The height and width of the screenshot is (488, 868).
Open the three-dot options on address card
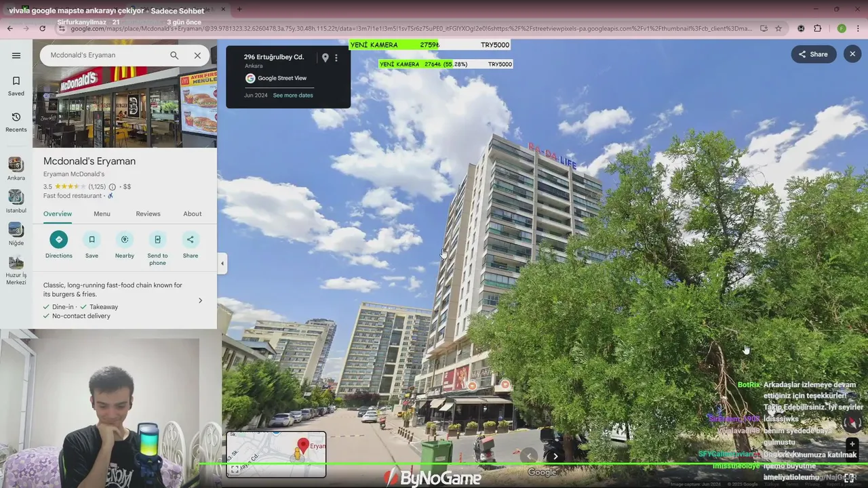tap(336, 58)
